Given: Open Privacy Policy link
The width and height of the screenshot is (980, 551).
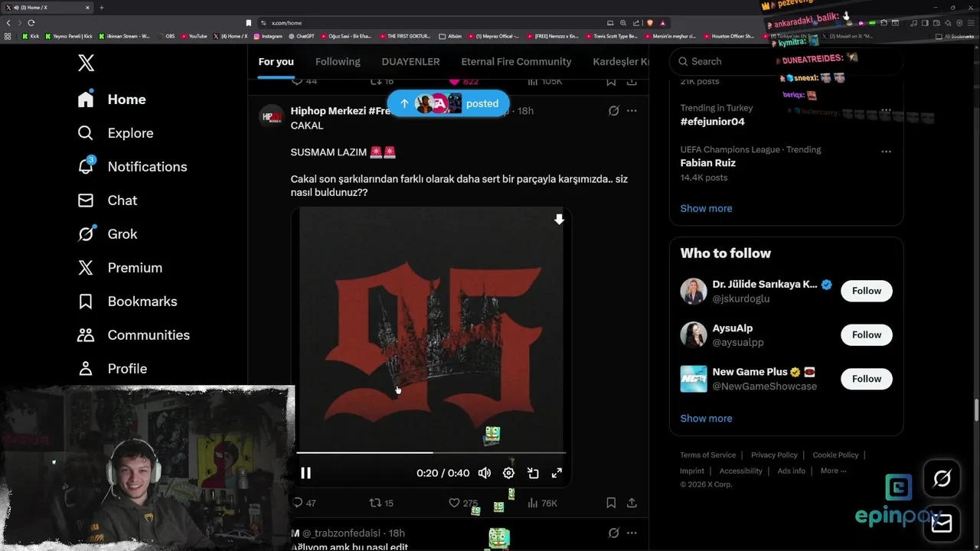Looking at the screenshot, I should point(774,455).
